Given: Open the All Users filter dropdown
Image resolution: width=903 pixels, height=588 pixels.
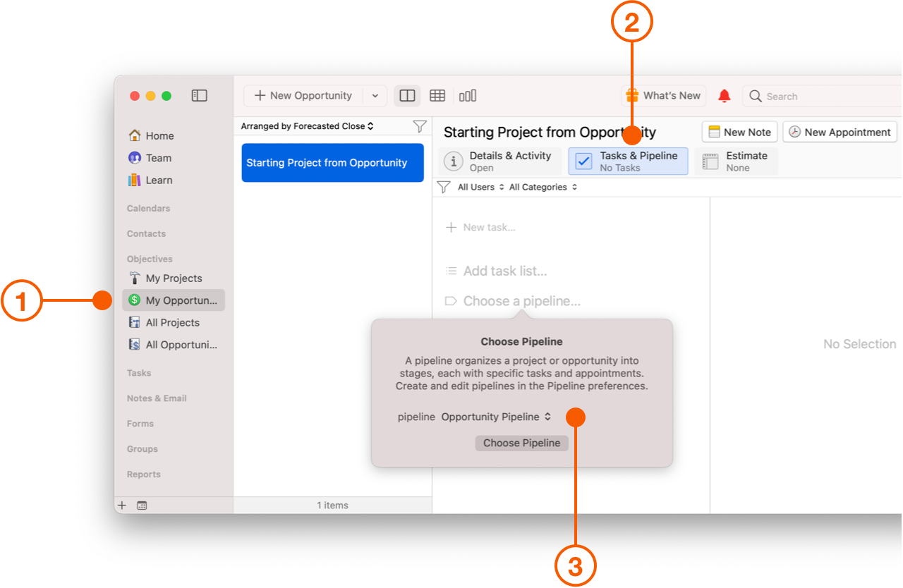Looking at the screenshot, I should coord(481,188).
